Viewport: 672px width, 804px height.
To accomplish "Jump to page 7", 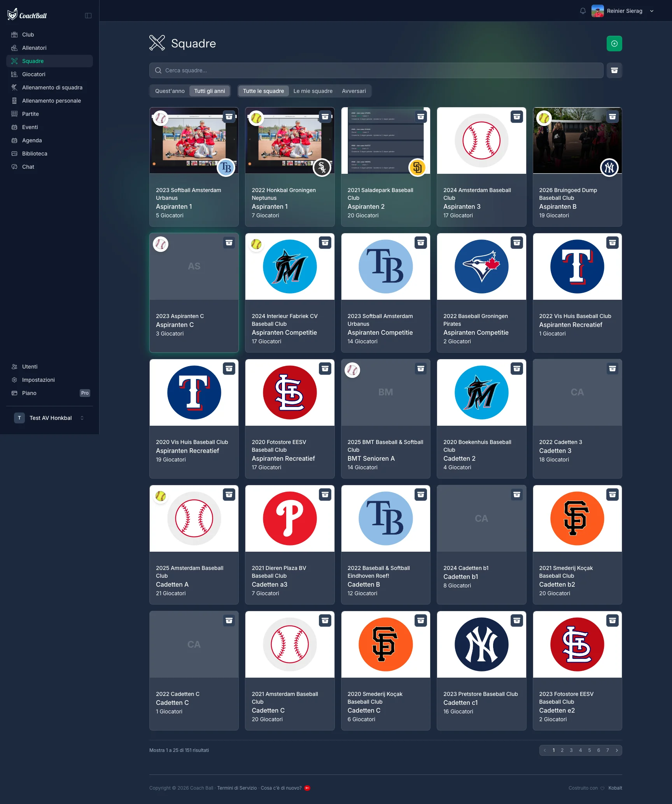I will click(608, 750).
